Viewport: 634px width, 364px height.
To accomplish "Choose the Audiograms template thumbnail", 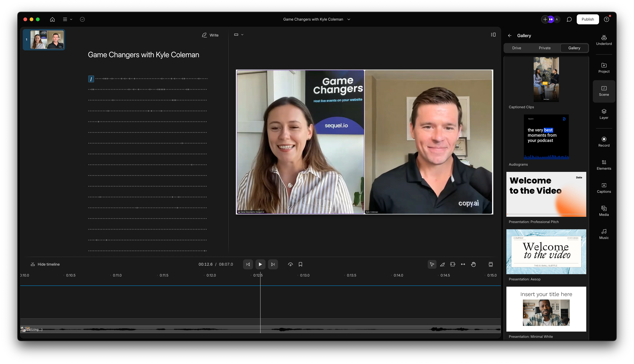I will pyautogui.click(x=546, y=137).
